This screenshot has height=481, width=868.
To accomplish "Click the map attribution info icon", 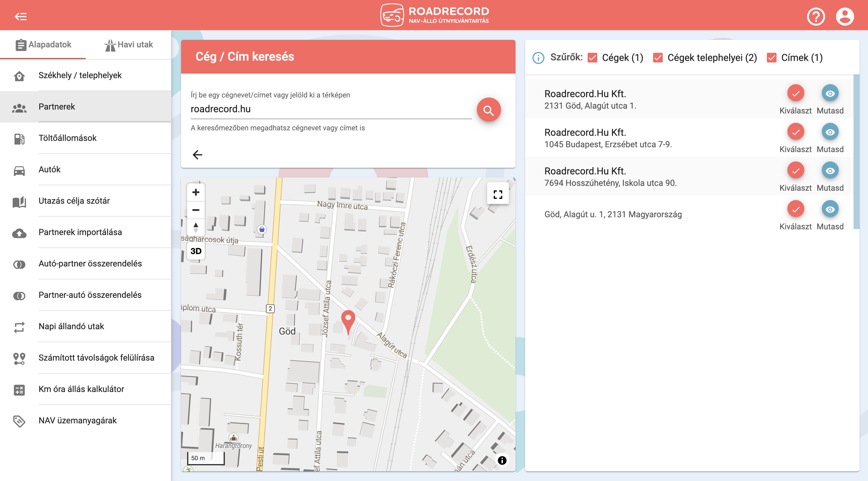I will [502, 460].
